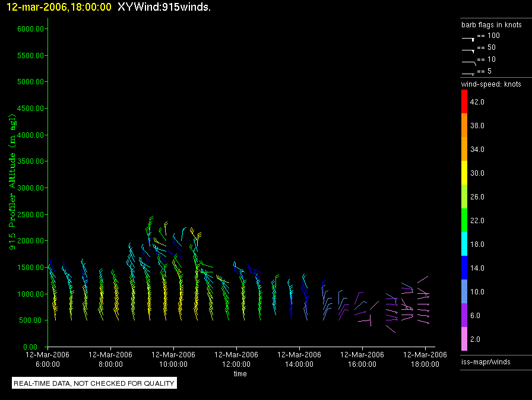Click the 6000.00 altitude tick label

pos(30,29)
